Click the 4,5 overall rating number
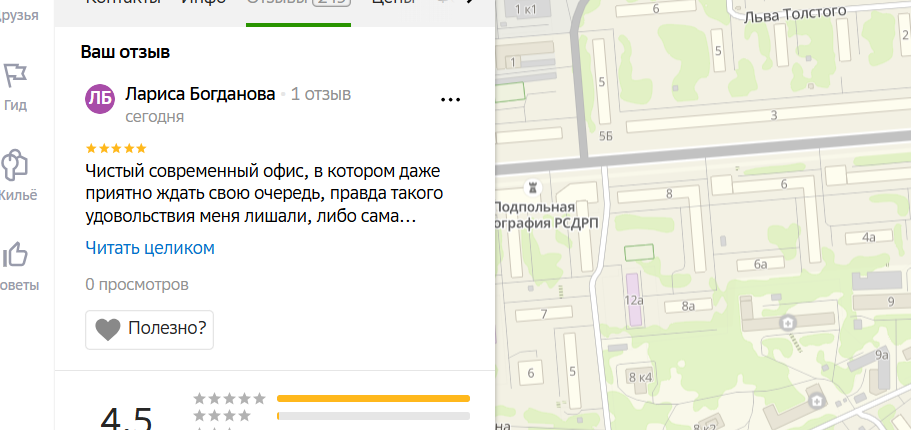Screen dimensions: 911x430 (x=126, y=418)
